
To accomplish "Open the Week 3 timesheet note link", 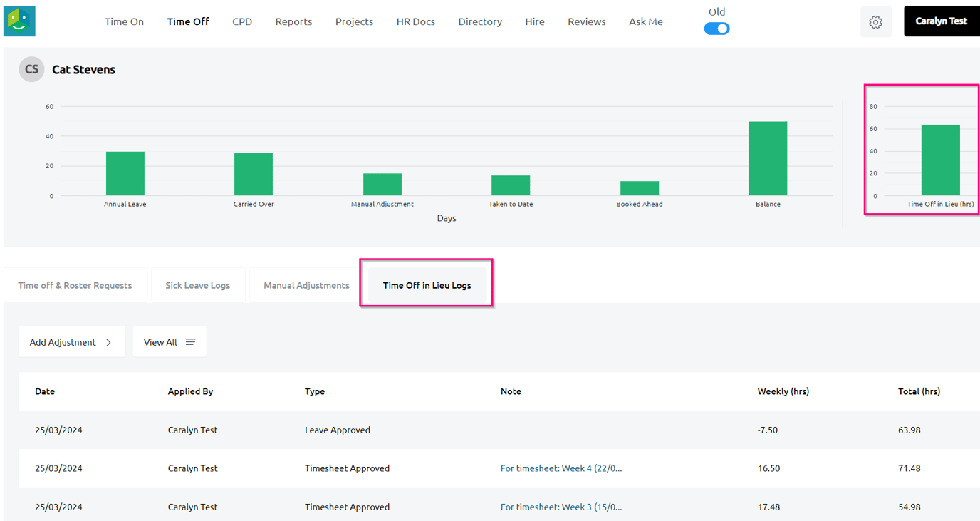I will pos(561,507).
